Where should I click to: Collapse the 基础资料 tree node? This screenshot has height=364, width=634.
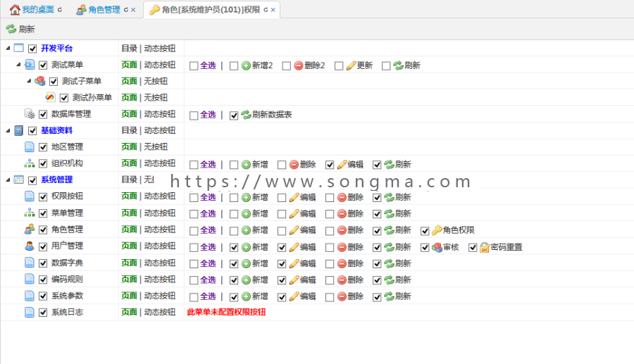tap(8, 130)
